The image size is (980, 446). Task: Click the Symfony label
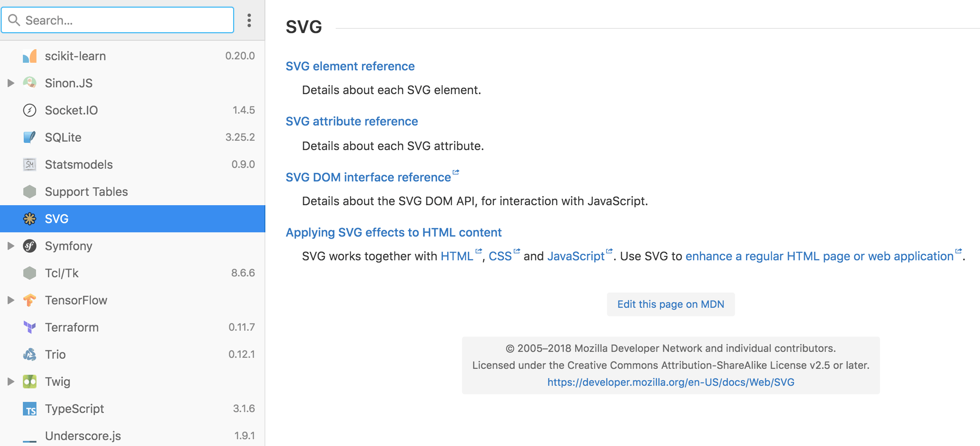pos(69,246)
